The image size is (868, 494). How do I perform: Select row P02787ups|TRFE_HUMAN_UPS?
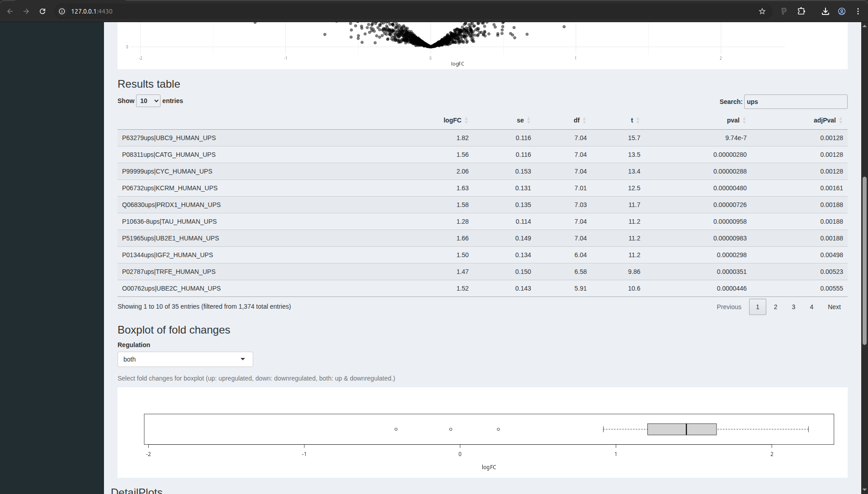[x=482, y=272]
